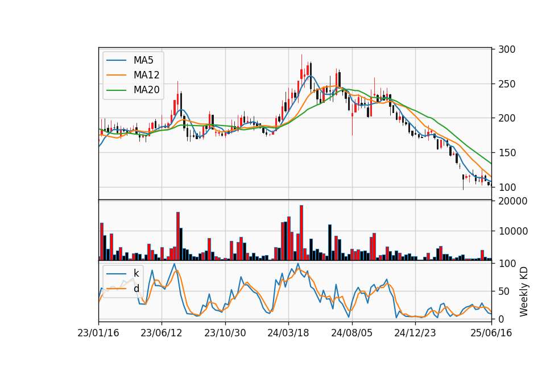Click the orange MA12 legend line sample
The image size is (546, 392).
116,75
